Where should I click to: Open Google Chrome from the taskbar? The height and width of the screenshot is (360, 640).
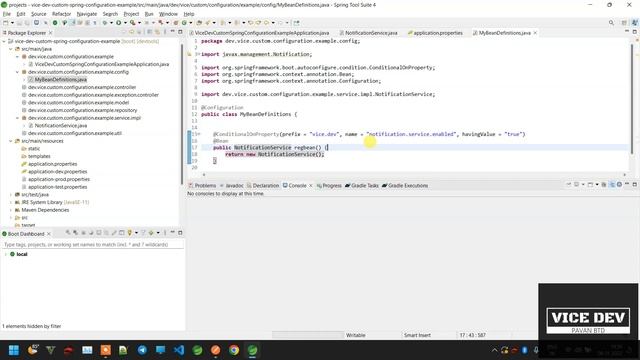[234, 350]
